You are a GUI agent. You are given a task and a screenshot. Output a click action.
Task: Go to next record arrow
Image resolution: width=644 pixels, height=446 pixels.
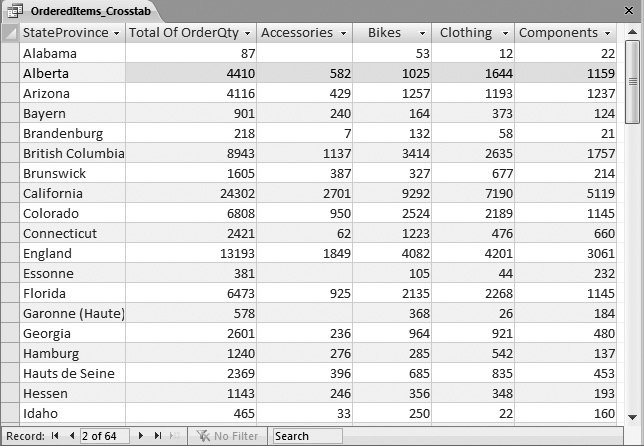tap(140, 436)
